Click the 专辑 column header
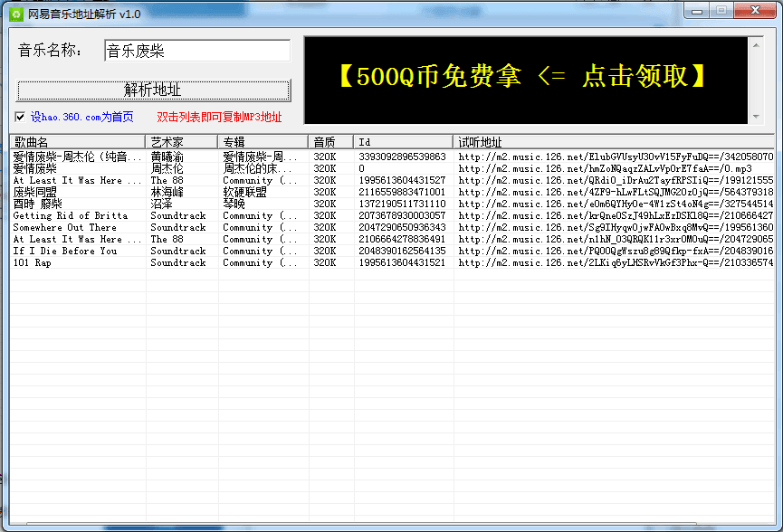The height and width of the screenshot is (532, 783). pos(263,142)
